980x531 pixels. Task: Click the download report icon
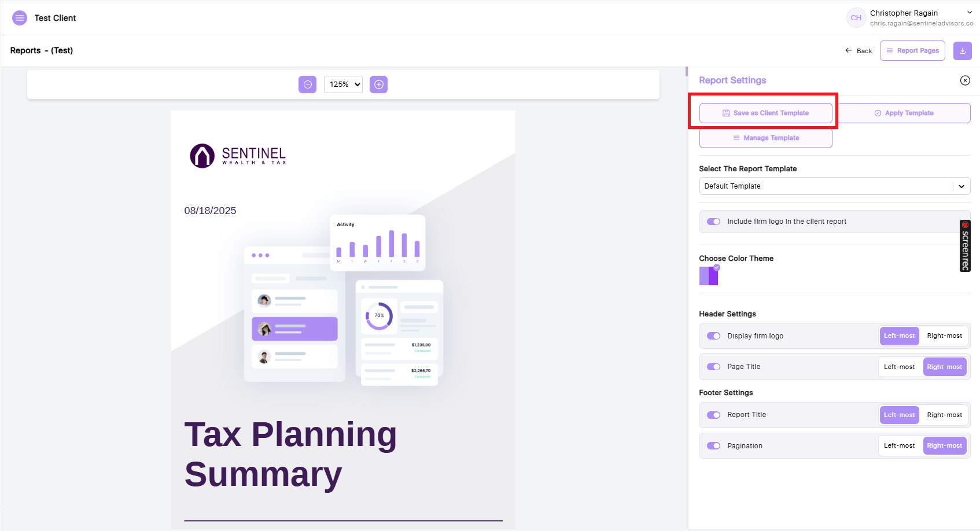pos(962,51)
